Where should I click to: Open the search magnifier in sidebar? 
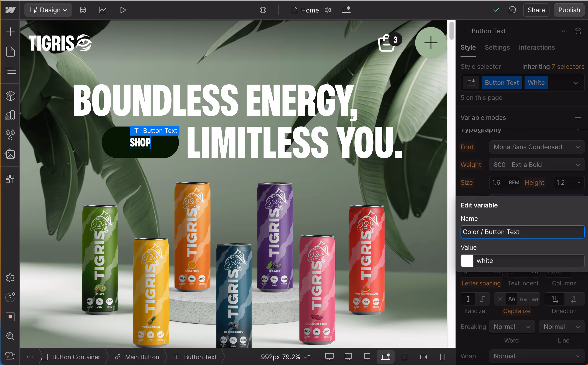pos(10,336)
